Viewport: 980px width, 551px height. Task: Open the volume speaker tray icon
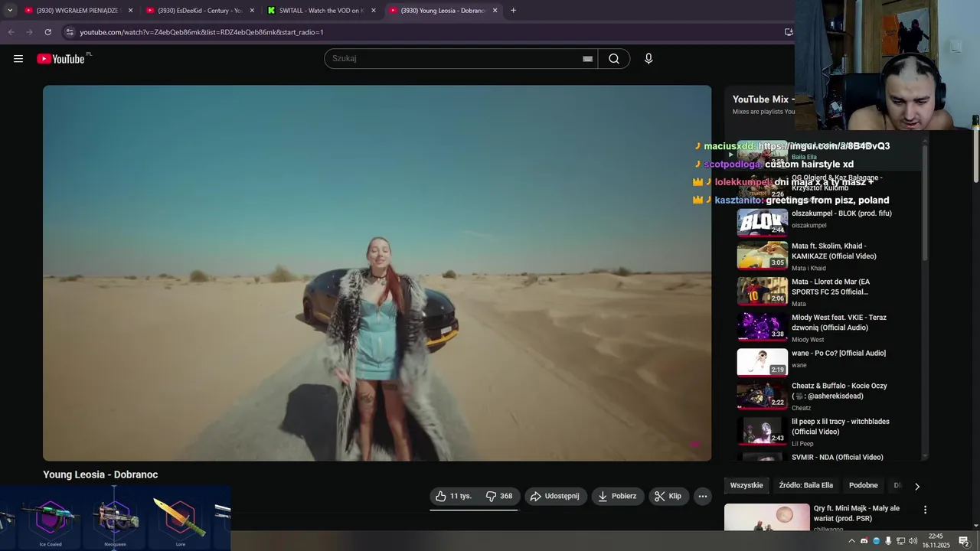coord(913,541)
